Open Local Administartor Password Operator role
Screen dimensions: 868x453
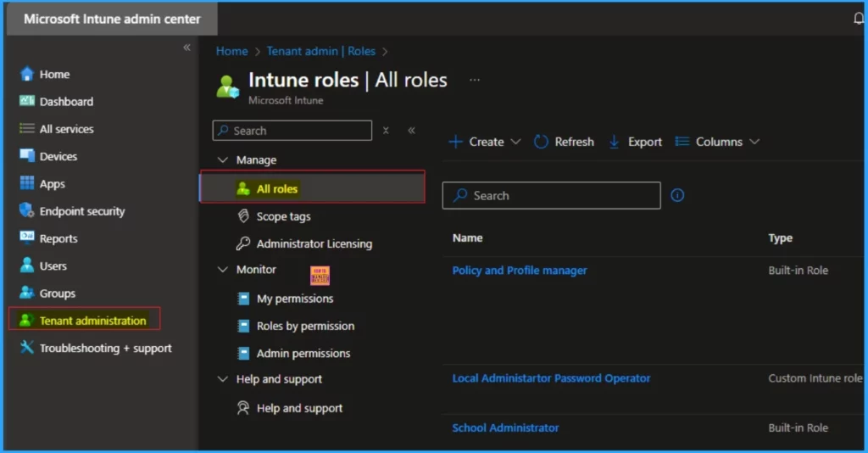coord(551,378)
